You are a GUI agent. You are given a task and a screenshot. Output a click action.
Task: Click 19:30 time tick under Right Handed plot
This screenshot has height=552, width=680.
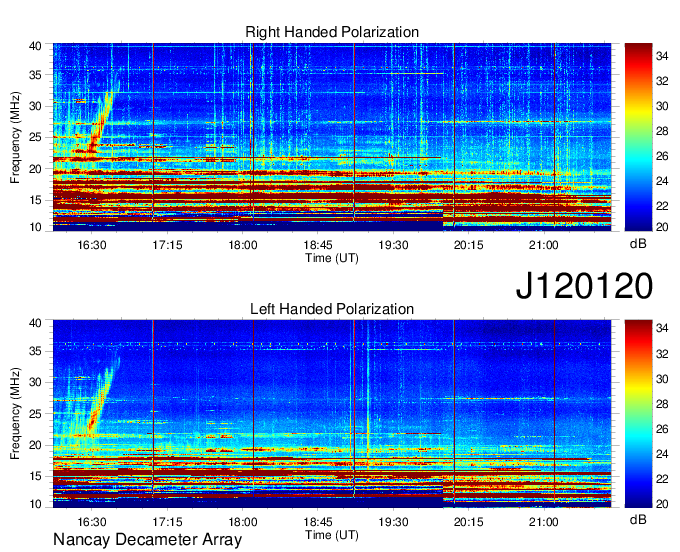393,245
